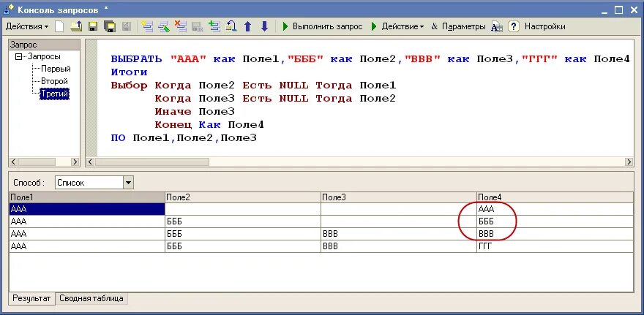
Task: Switch to the Сводная таблица tab
Action: pyautogui.click(x=91, y=298)
